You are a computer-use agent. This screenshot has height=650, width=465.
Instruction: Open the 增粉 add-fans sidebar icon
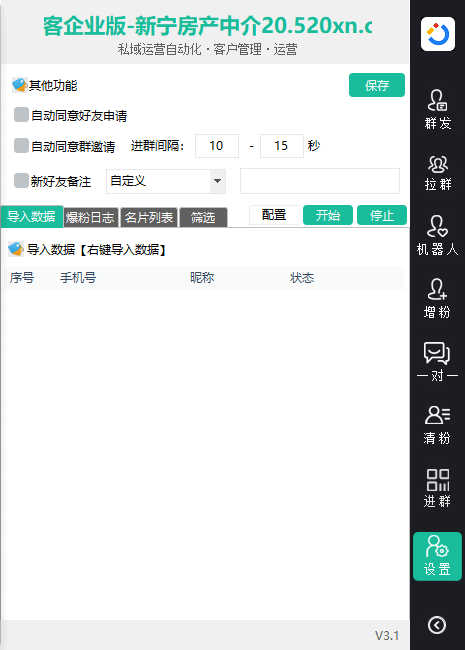click(438, 298)
